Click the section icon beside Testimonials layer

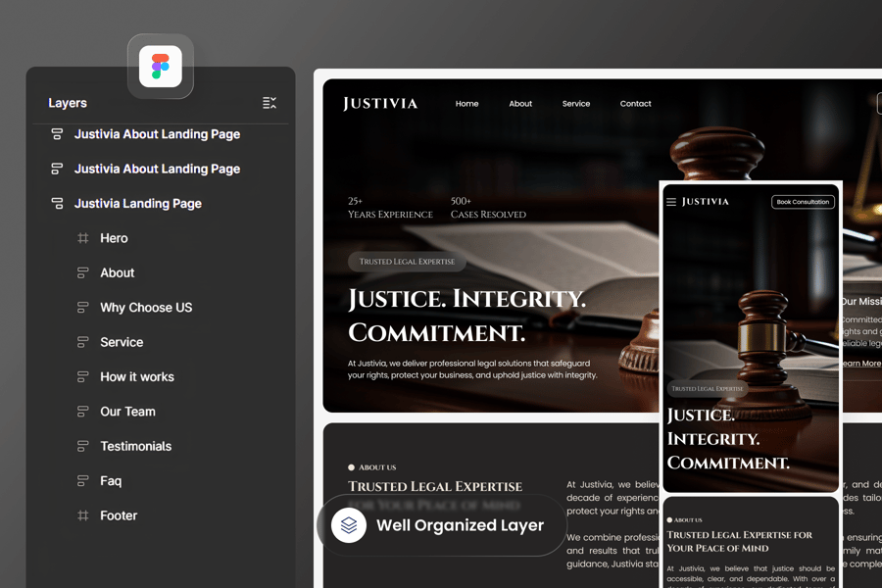tap(83, 447)
